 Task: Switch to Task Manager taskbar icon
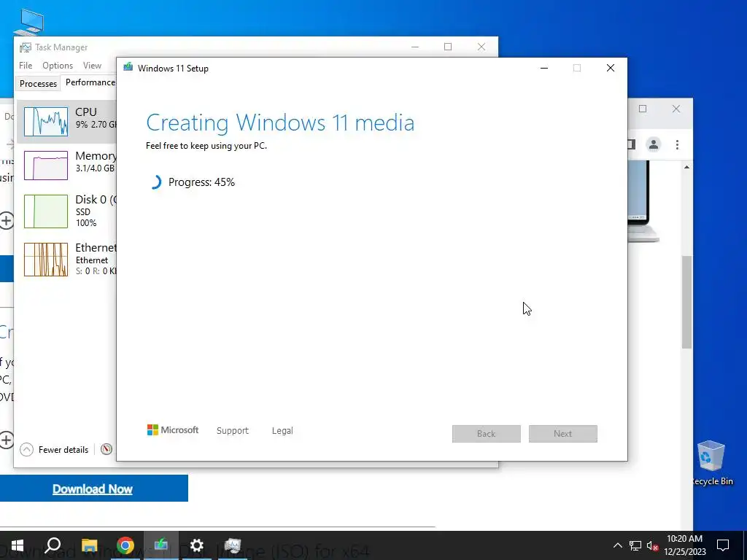[233, 545]
